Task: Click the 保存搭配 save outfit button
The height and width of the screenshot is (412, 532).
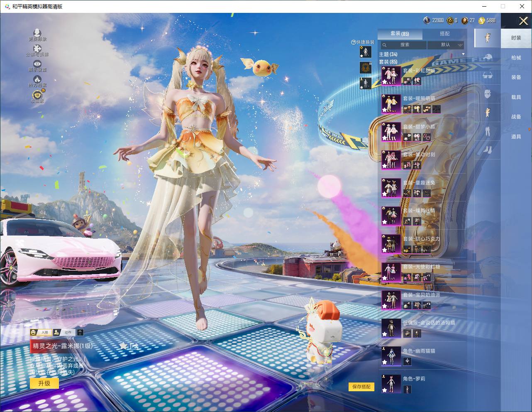Action: 361,387
